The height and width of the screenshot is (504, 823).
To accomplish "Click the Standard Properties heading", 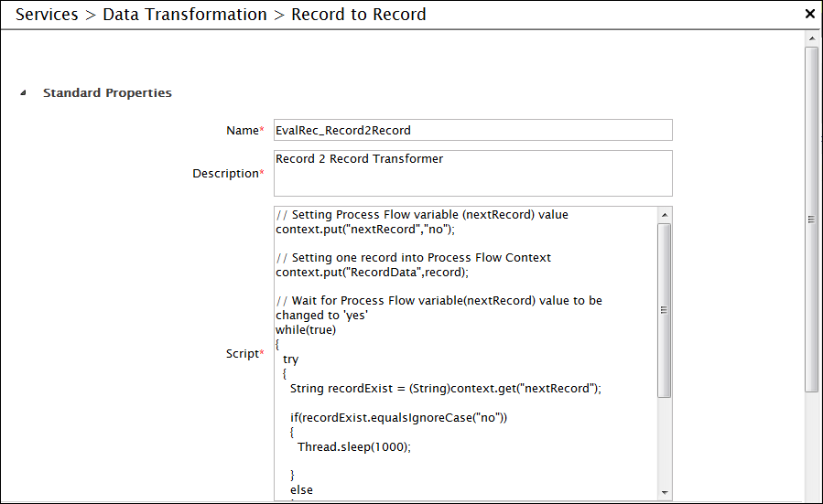I will tap(107, 92).
